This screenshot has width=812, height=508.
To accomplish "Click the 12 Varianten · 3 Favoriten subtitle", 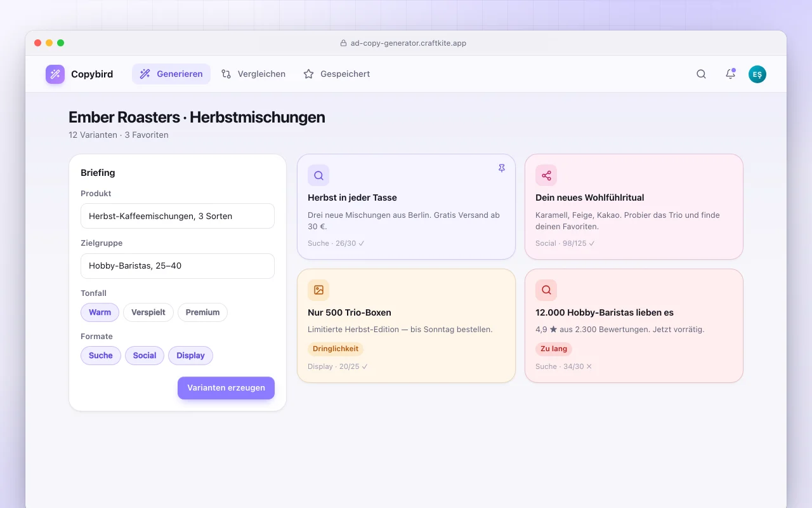I will (x=119, y=135).
